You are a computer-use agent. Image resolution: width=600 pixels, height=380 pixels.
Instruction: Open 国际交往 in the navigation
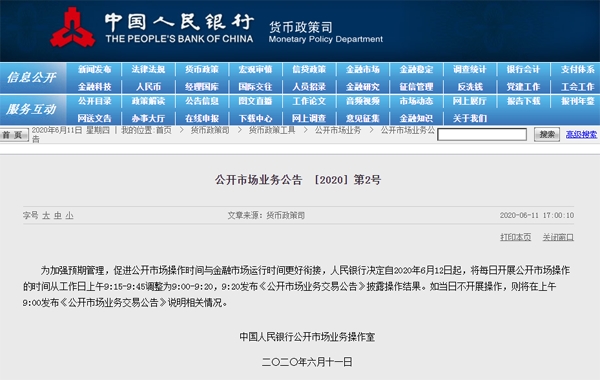click(255, 87)
